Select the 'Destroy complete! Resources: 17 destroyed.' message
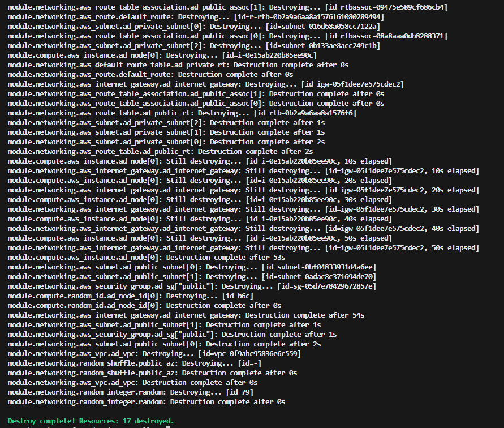 [91, 421]
